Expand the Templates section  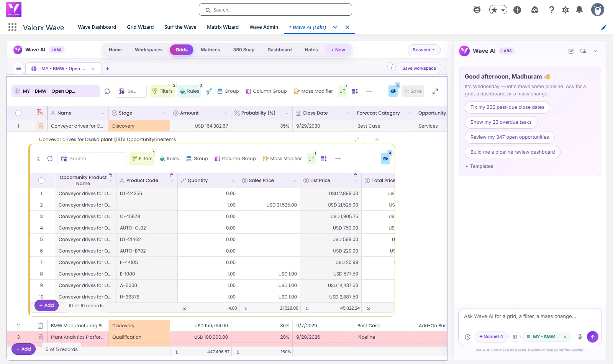[x=479, y=166]
